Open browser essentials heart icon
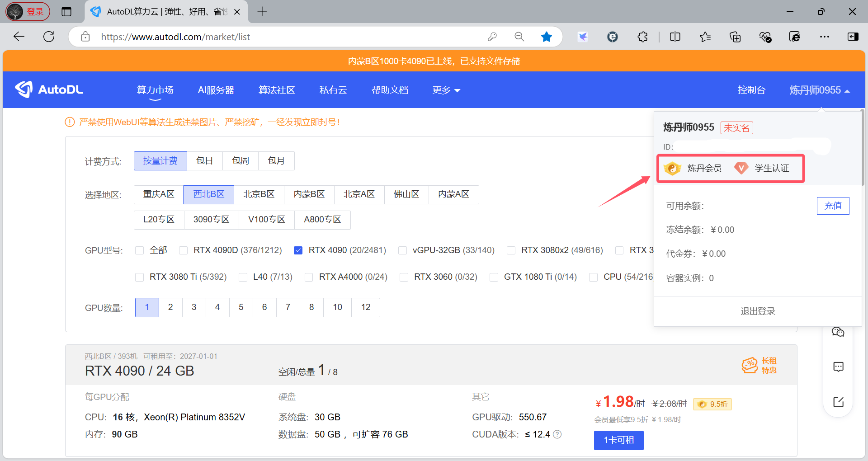The image size is (868, 461). [765, 37]
